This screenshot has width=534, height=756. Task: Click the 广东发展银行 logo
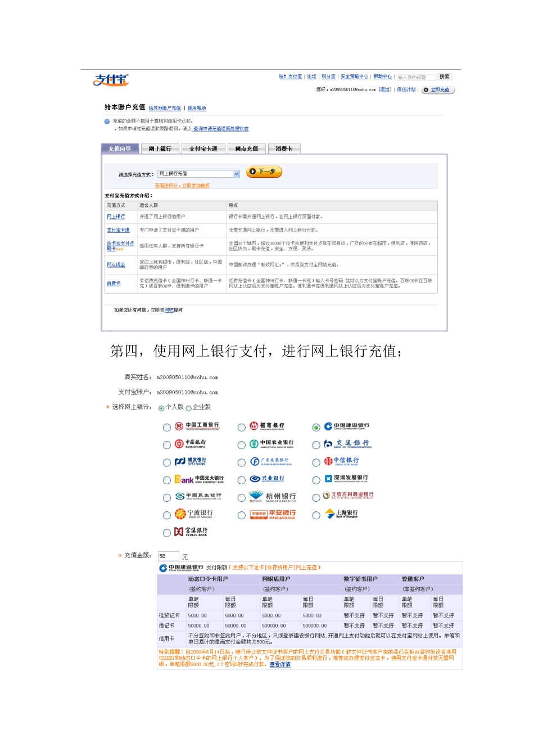click(271, 461)
